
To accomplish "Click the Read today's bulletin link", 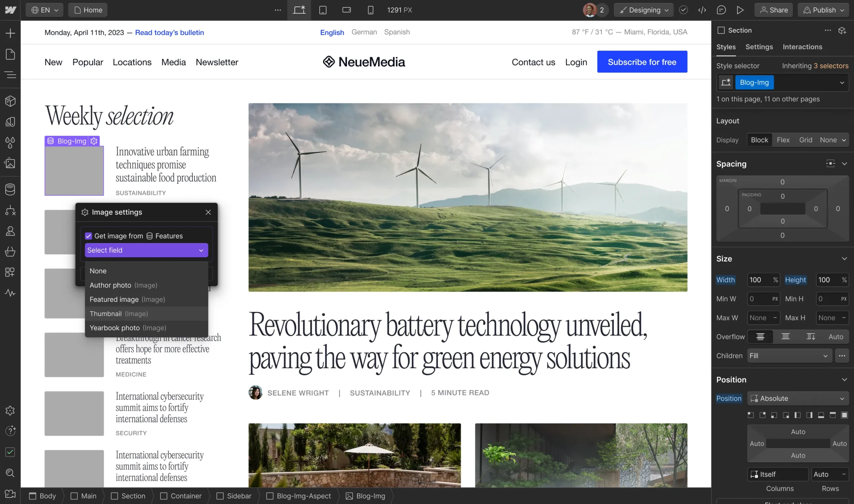I will [169, 32].
